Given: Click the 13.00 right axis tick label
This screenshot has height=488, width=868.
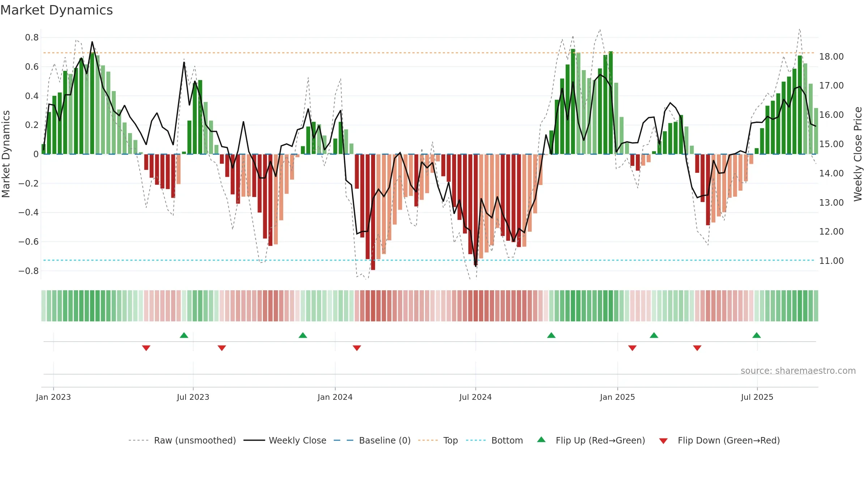Looking at the screenshot, I should (x=831, y=203).
